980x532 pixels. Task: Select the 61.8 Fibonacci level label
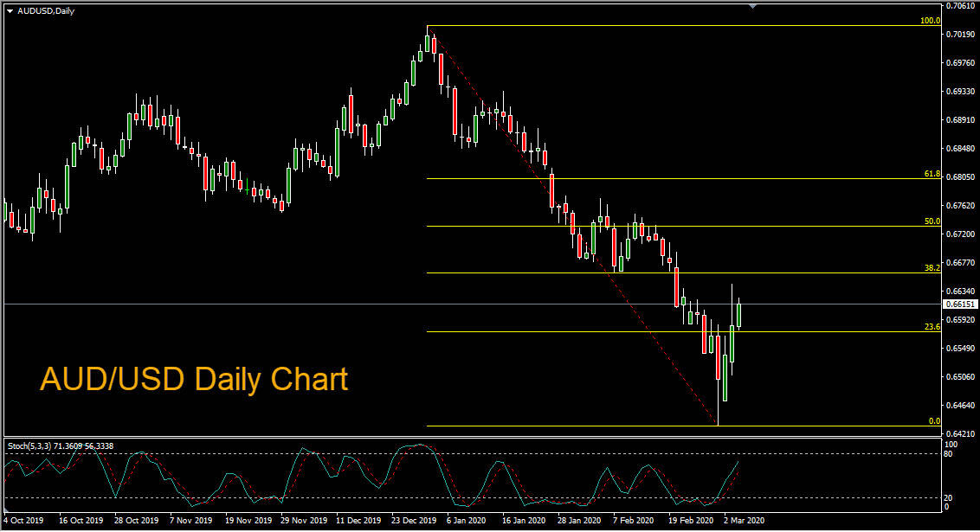(x=932, y=174)
